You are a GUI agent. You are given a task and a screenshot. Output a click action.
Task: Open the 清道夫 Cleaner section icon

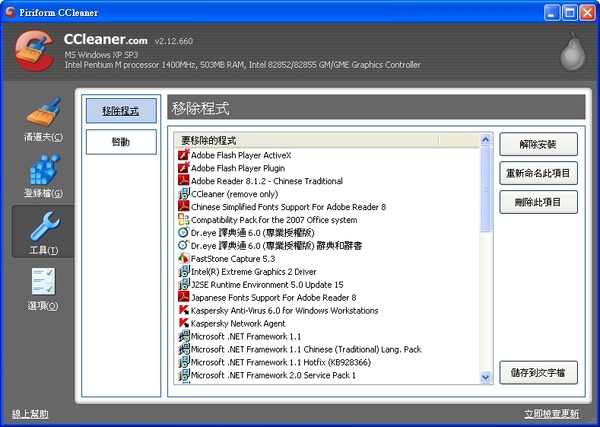click(43, 112)
